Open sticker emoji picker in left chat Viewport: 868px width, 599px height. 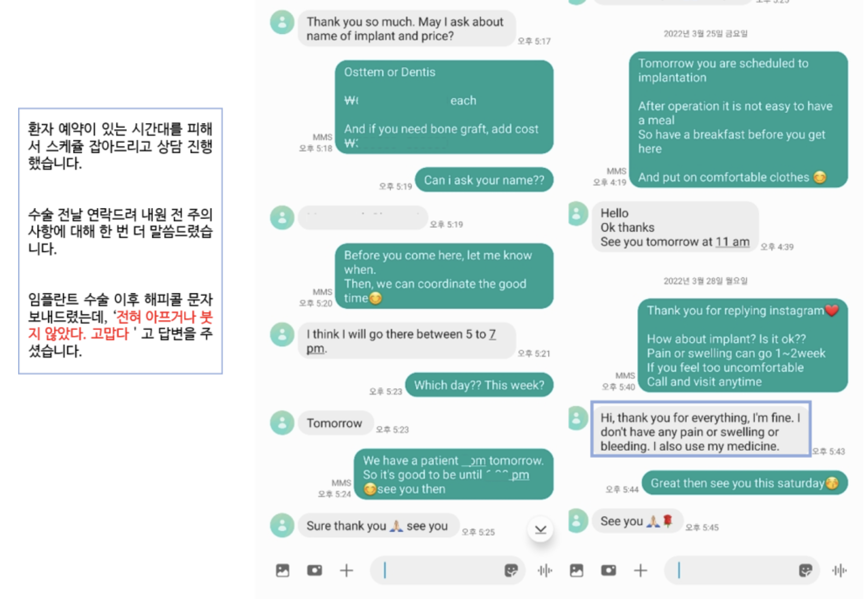pyautogui.click(x=511, y=570)
